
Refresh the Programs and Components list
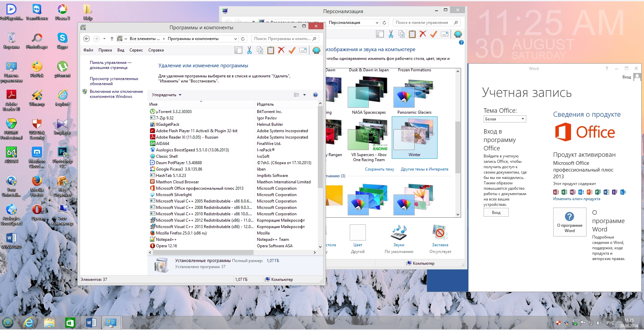(243, 39)
